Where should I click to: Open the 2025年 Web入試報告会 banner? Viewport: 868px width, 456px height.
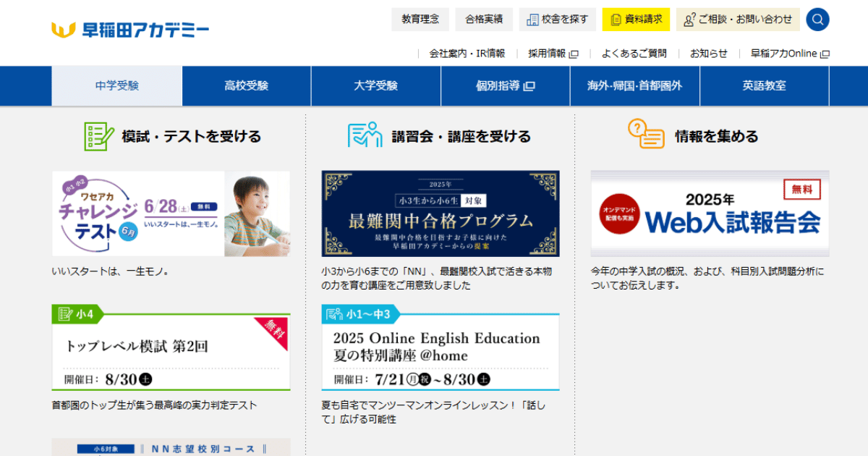(x=710, y=214)
